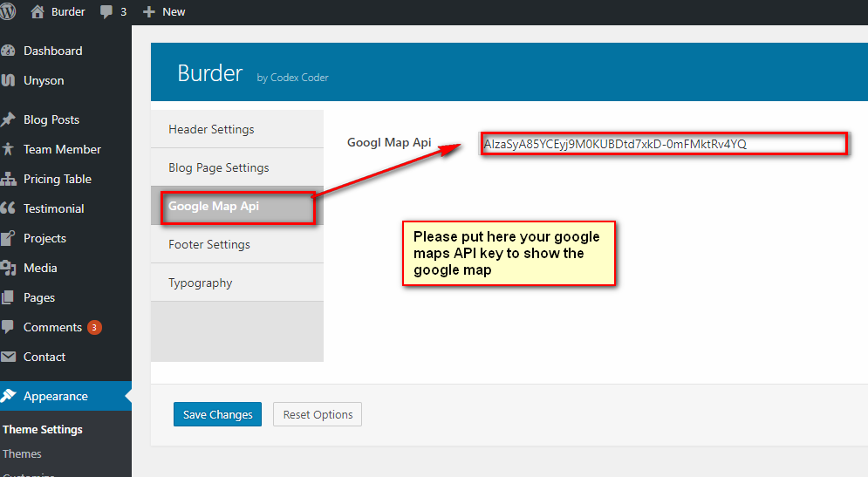The height and width of the screenshot is (477, 868).
Task: Click the Projects edit icon
Action: [8, 238]
